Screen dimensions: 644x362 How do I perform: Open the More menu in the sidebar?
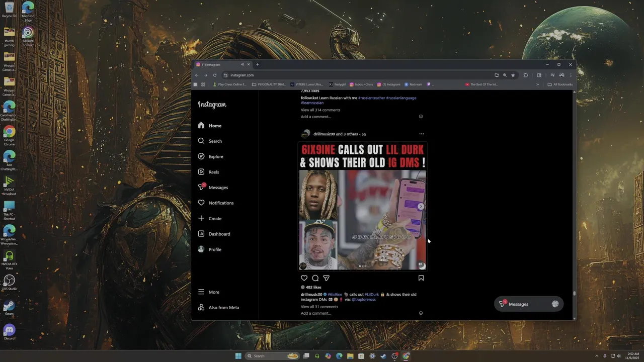click(208, 292)
